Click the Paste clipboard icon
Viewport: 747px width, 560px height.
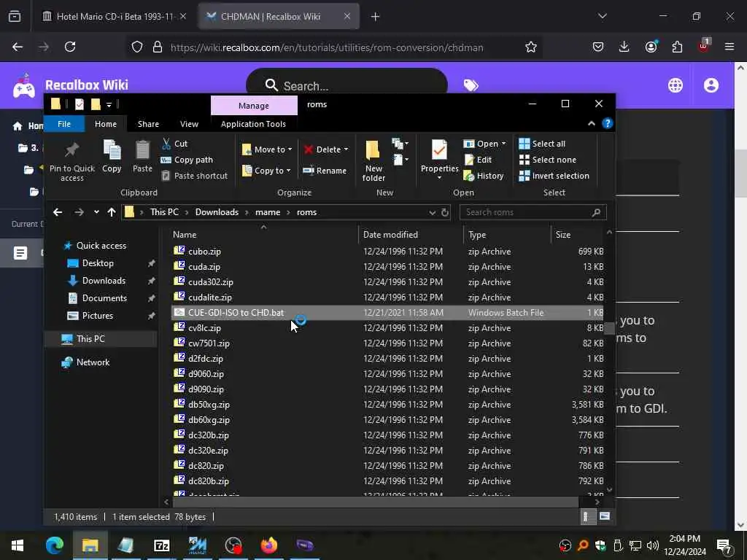tap(142, 149)
